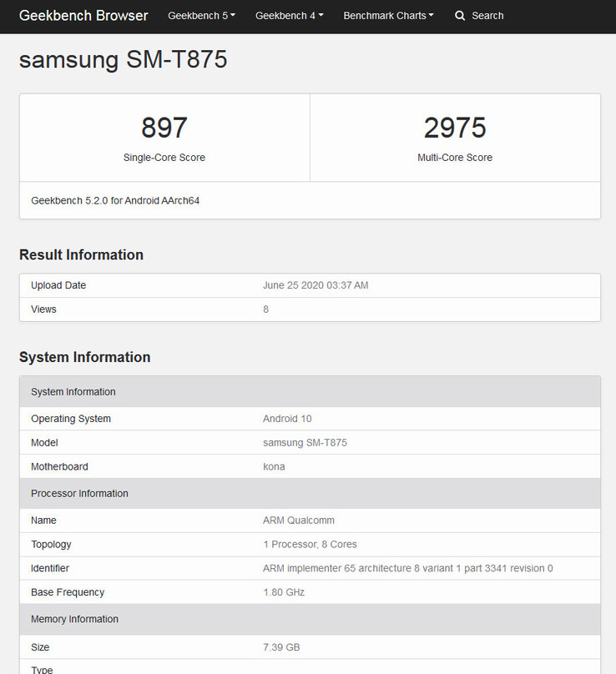Expand the Geekbench 5 menu
The width and height of the screenshot is (616, 674).
(199, 15)
